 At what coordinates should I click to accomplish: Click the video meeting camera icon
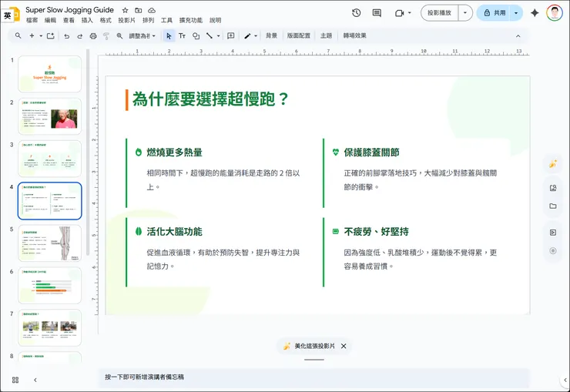[x=400, y=13]
